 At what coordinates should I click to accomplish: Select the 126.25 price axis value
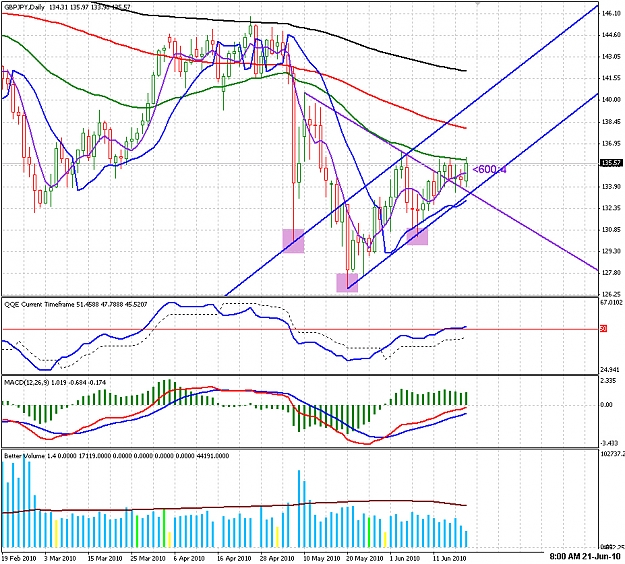611,294
